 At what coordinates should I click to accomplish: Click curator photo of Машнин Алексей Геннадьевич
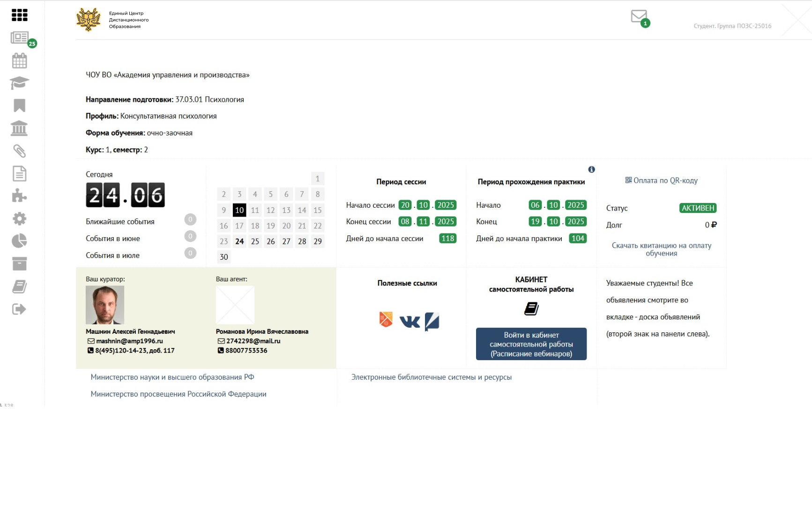pos(105,305)
